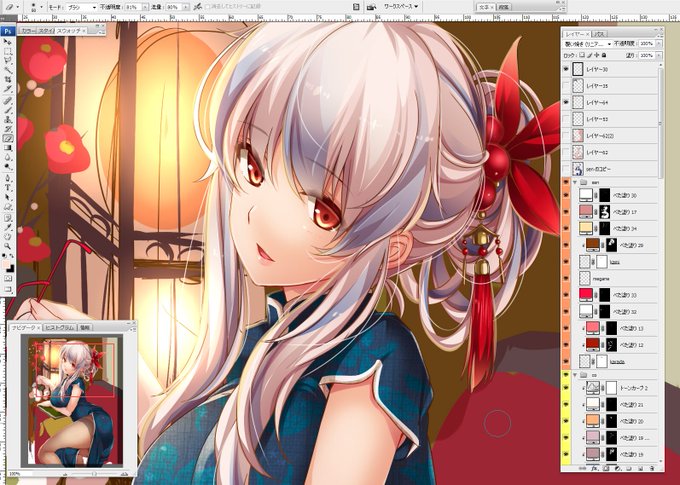The image size is (680, 485).
Task: Switch to the ヒストグラム tab
Action: click(x=60, y=328)
